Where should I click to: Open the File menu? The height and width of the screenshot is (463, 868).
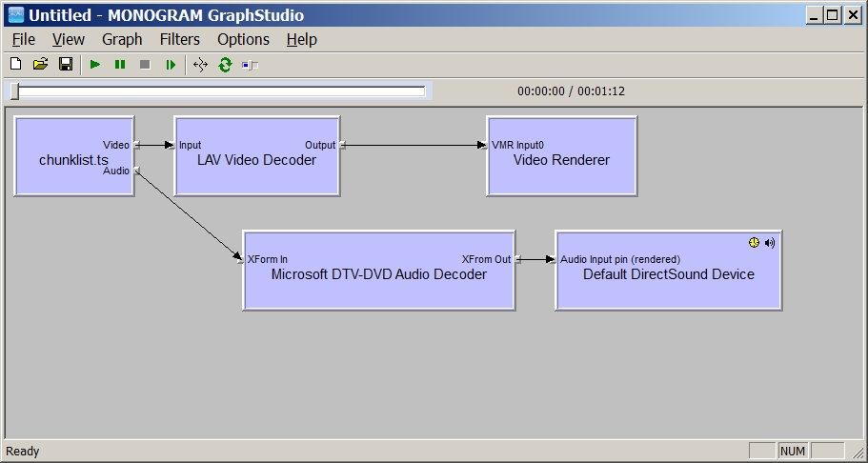(23, 39)
